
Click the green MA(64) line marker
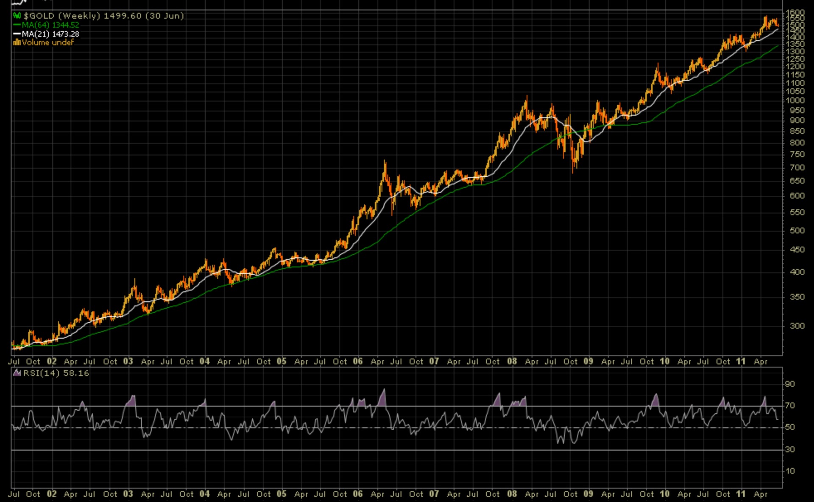click(17, 25)
